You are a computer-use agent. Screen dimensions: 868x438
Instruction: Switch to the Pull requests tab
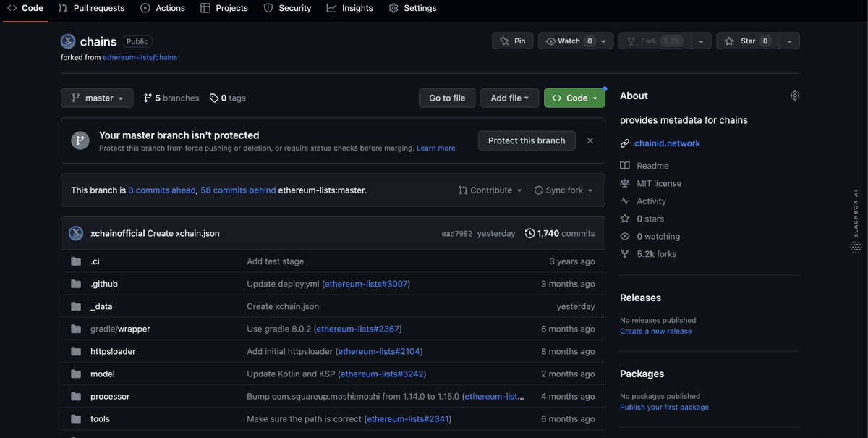click(x=91, y=8)
